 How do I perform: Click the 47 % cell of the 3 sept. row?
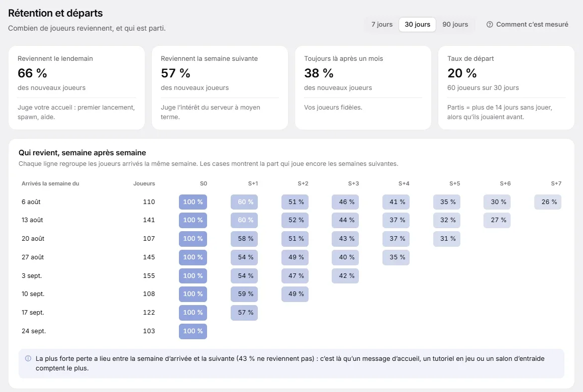pos(295,276)
